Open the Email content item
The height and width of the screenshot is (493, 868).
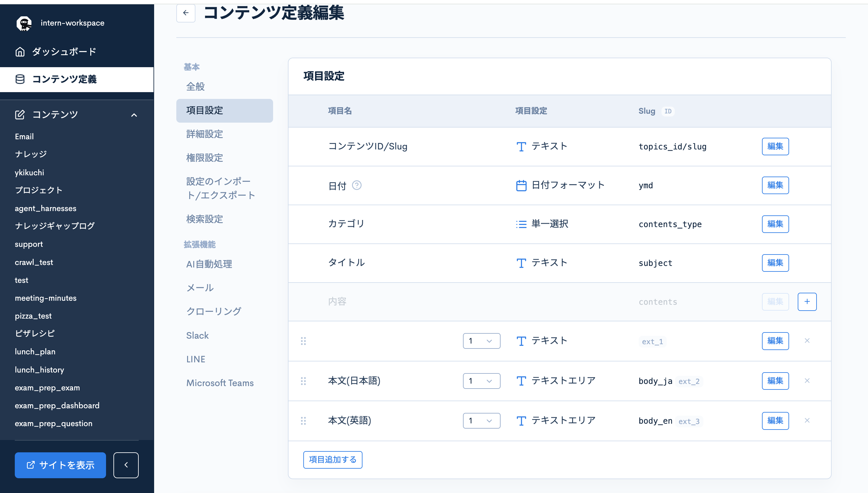(x=24, y=136)
